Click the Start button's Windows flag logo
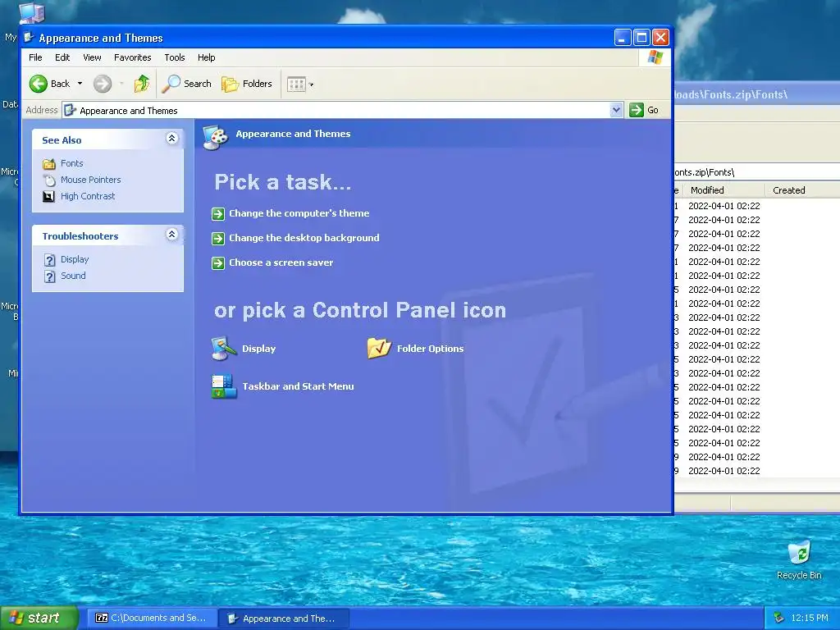840x630 pixels. tap(16, 619)
